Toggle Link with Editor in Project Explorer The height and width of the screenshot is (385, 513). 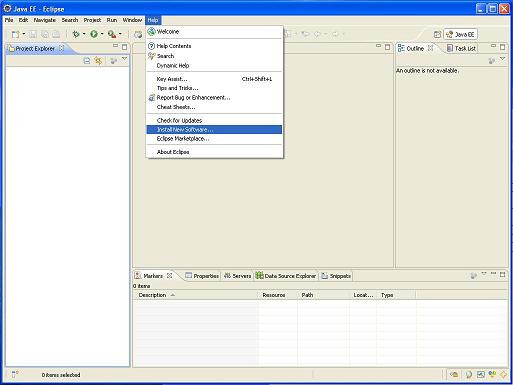click(98, 61)
